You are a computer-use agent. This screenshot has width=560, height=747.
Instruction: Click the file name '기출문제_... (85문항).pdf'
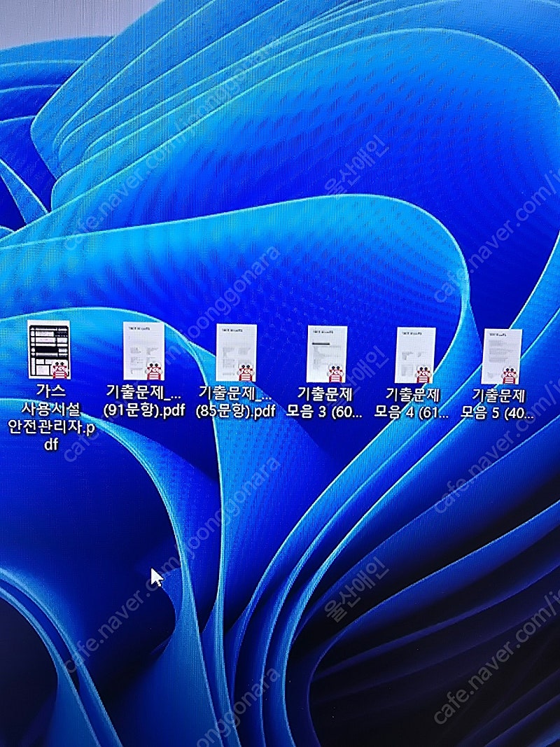point(236,403)
